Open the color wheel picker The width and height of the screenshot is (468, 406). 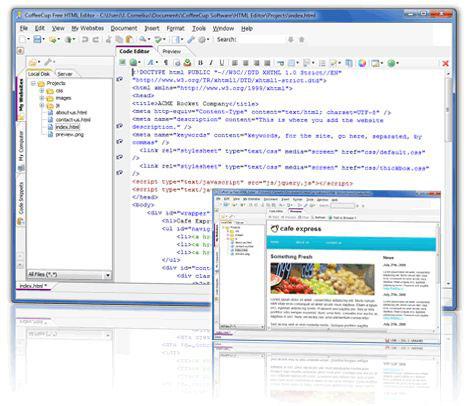362,63
